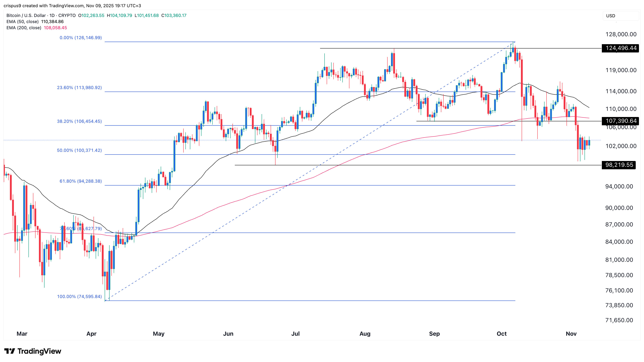Screen dimensions: 644x362
Task: Select the 23.60% Fibonacci level label
Action: (x=79, y=88)
